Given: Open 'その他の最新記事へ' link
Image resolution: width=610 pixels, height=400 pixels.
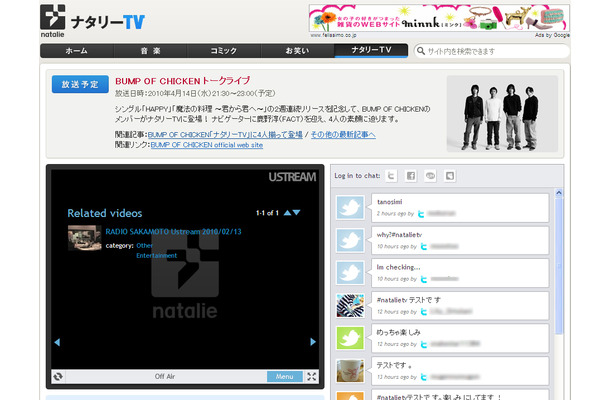Looking at the screenshot, I should (343, 135).
